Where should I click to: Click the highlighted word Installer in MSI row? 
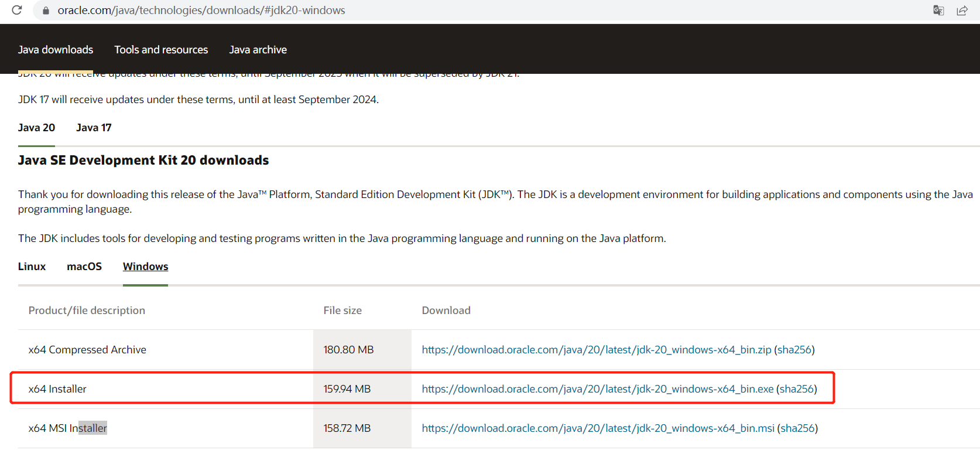92,428
